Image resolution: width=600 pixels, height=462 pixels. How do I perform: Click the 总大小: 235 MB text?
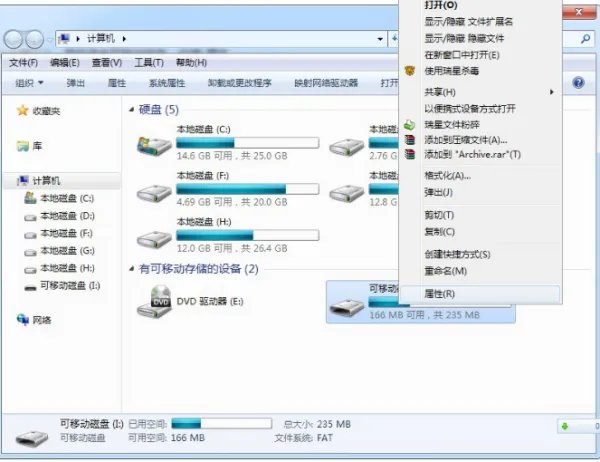[317, 424]
